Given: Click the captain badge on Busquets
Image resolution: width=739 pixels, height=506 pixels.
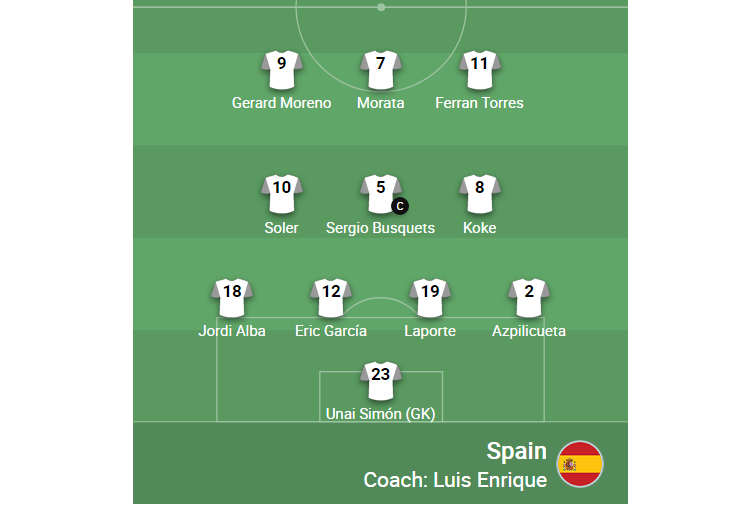Looking at the screenshot, I should (399, 207).
